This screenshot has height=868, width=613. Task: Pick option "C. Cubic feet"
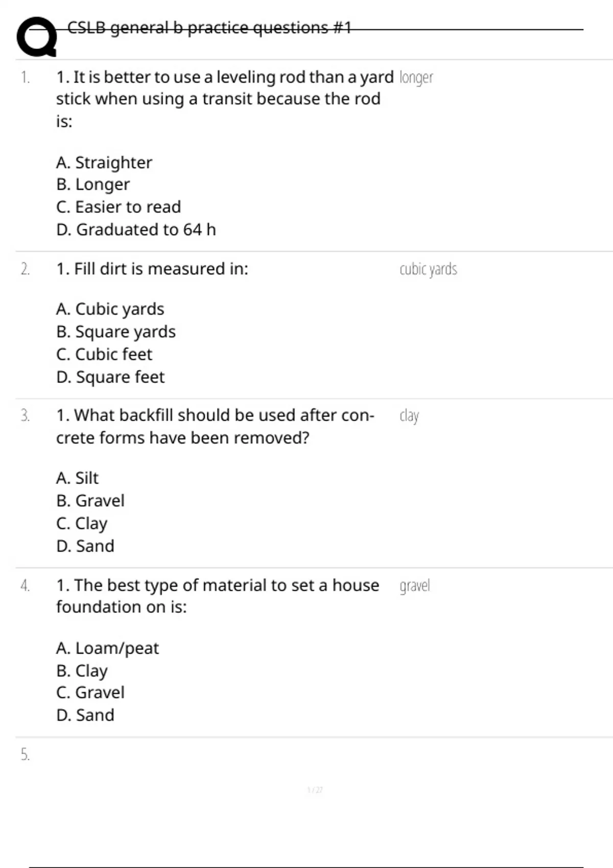point(104,354)
